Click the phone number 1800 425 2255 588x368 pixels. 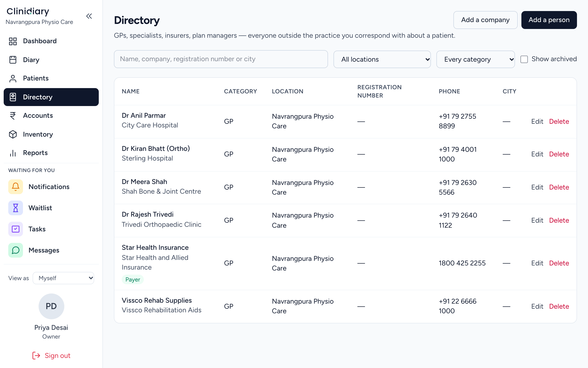pos(462,263)
